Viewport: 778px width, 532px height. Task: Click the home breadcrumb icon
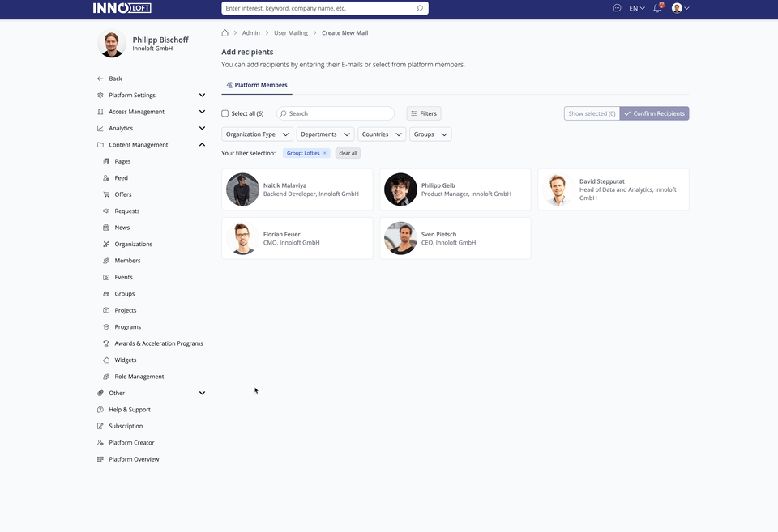[x=224, y=33]
